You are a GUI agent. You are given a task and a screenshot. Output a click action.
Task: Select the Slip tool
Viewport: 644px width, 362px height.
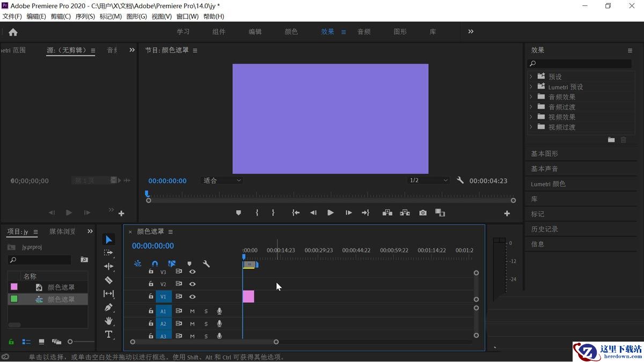point(108,293)
